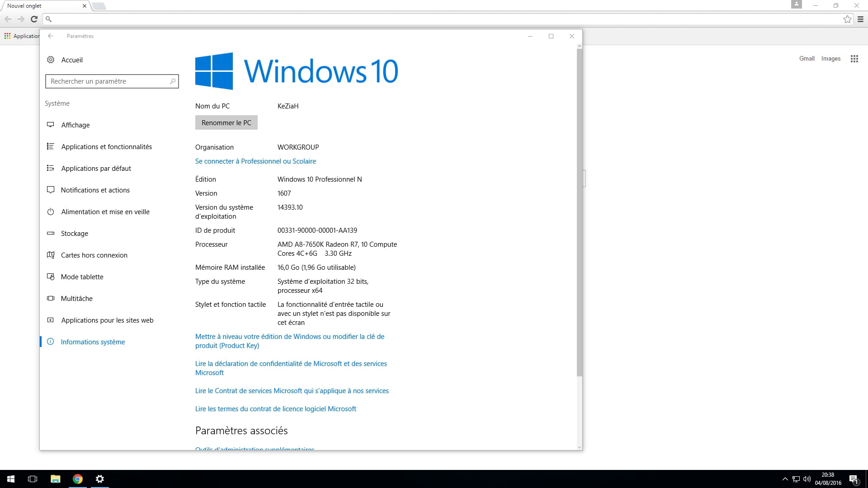Open Windows Start menu
868x488 pixels.
coord(11,479)
